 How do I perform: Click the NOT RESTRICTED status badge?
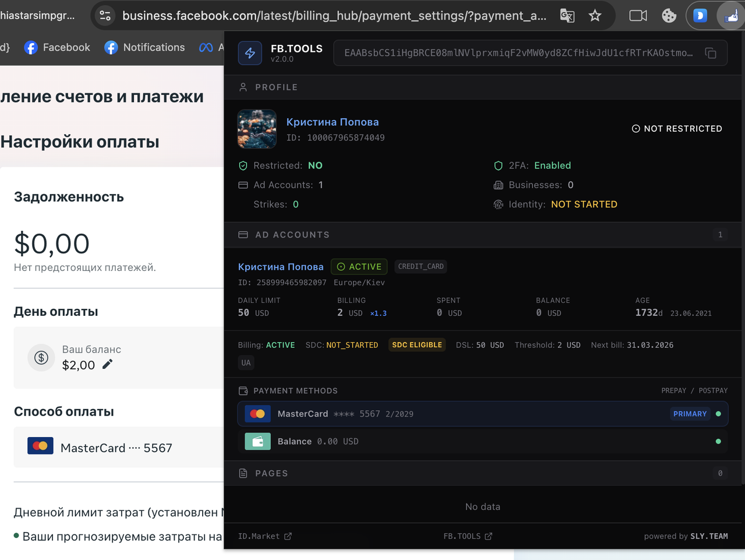pos(677,128)
